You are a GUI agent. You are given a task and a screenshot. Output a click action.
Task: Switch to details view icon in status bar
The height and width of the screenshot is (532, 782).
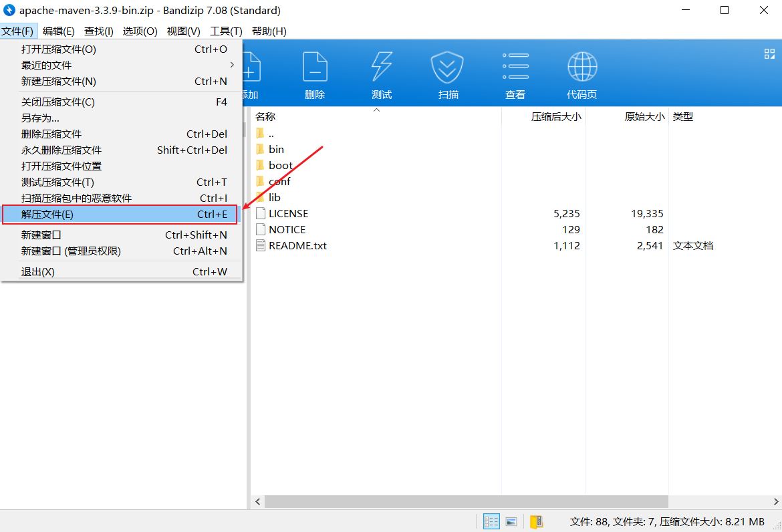[491, 521]
